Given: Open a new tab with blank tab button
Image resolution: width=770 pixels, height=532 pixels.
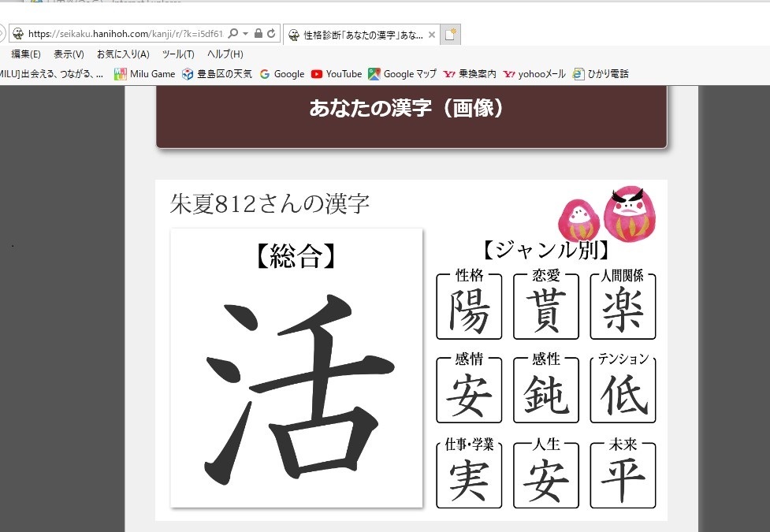Looking at the screenshot, I should [x=450, y=35].
